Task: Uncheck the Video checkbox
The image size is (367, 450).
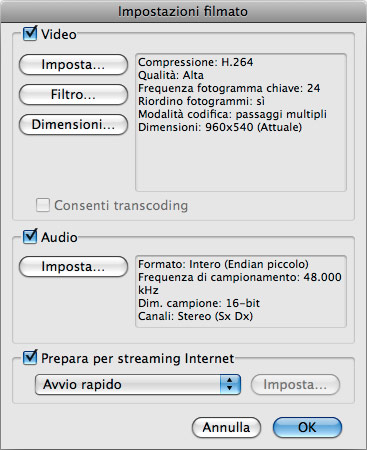Action: pos(30,34)
